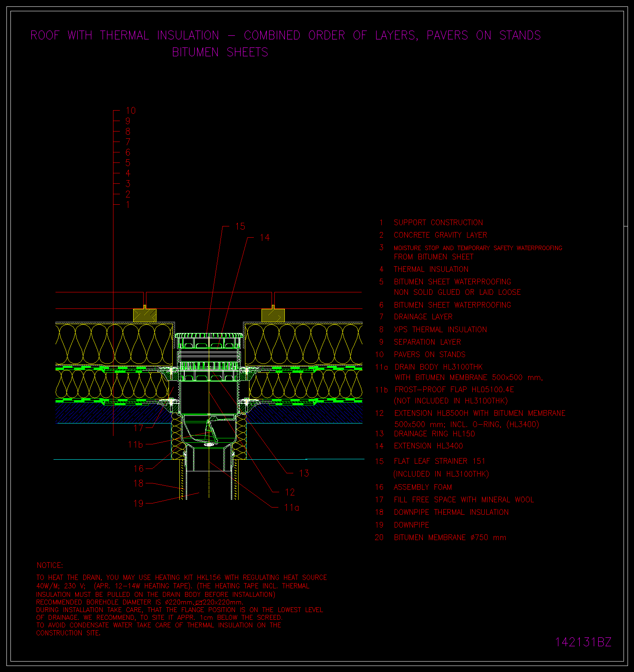Select legend entry 'XPS THERMAL INSULATION'
The image size is (634, 672).
tap(441, 329)
